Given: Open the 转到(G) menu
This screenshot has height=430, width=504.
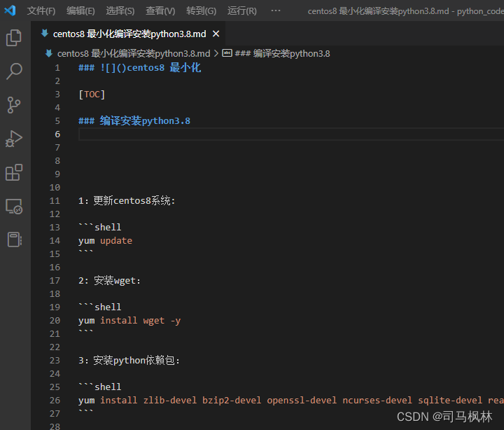Looking at the screenshot, I should 201,11.
